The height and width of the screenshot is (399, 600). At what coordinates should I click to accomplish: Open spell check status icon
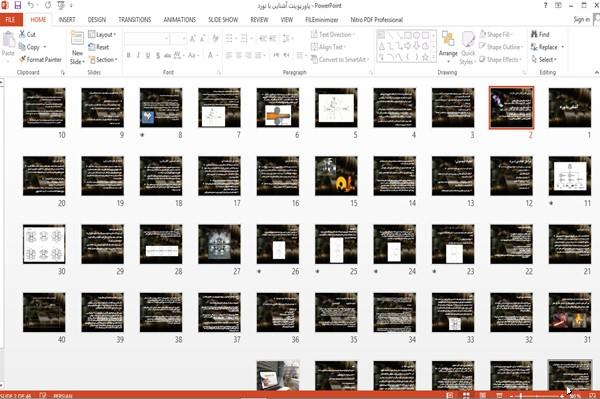pyautogui.click(x=42, y=396)
